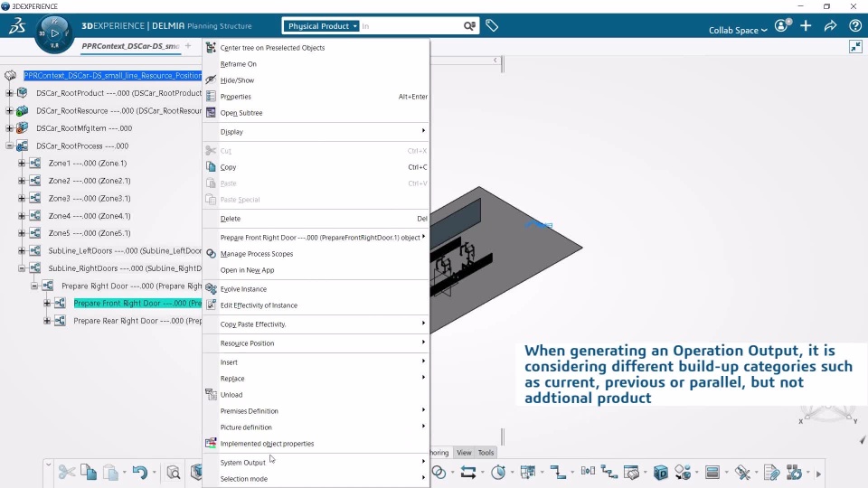Click the Share arrow icon
This screenshot has height=488, width=868.
tap(830, 25)
